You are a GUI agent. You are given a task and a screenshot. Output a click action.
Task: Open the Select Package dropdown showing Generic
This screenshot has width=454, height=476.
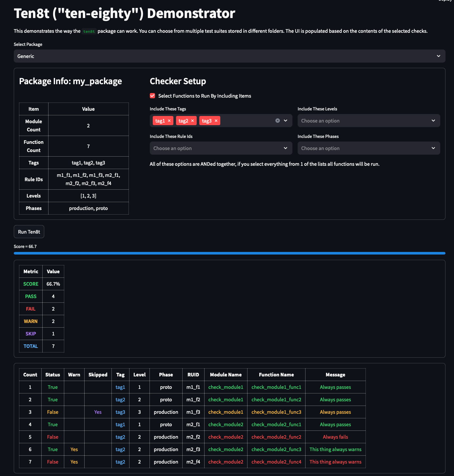[229, 56]
